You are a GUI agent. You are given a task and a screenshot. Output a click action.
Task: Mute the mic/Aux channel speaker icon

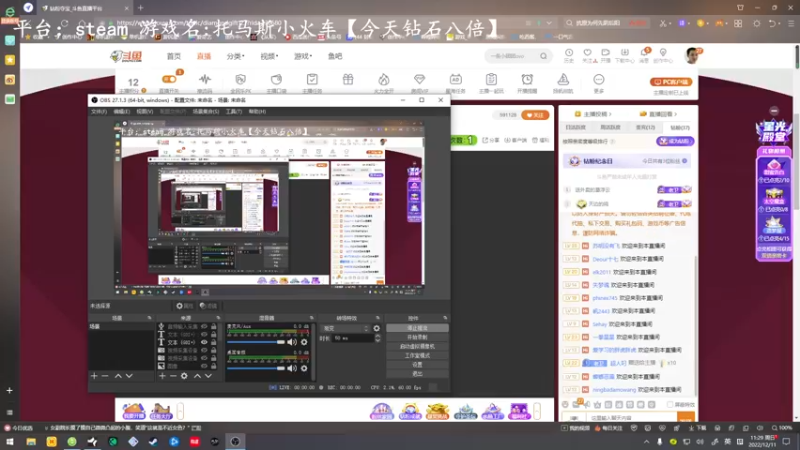pos(292,342)
